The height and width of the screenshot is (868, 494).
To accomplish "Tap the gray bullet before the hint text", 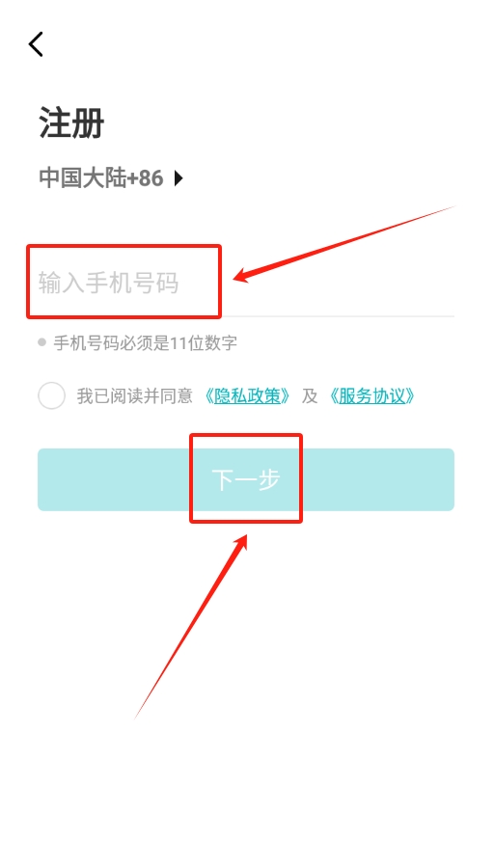I will coord(42,342).
